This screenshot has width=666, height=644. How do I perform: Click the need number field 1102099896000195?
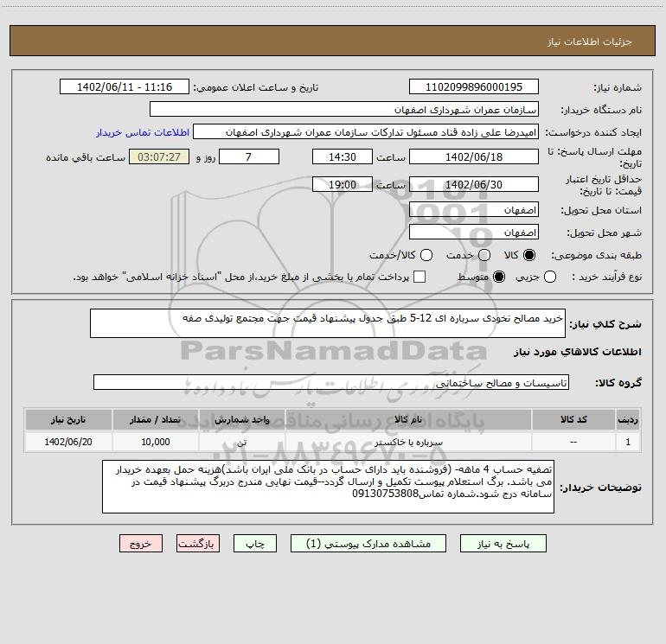[474, 86]
